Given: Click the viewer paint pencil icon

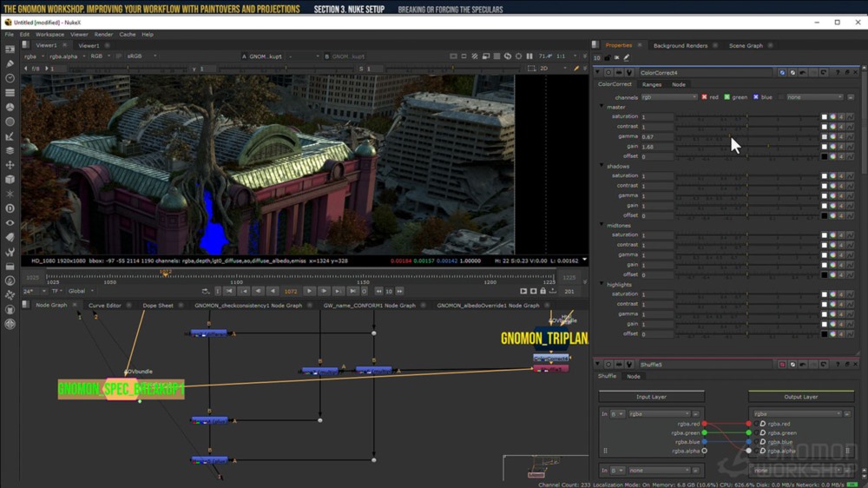Looking at the screenshot, I should pos(576,68).
